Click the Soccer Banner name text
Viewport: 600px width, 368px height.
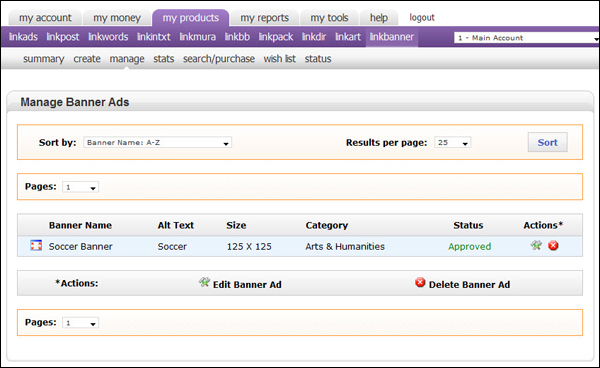(80, 246)
